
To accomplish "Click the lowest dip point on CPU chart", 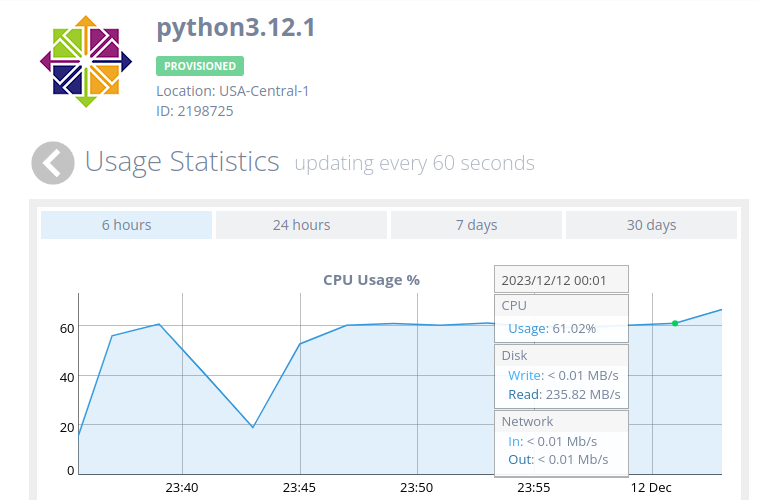I will coord(253,427).
